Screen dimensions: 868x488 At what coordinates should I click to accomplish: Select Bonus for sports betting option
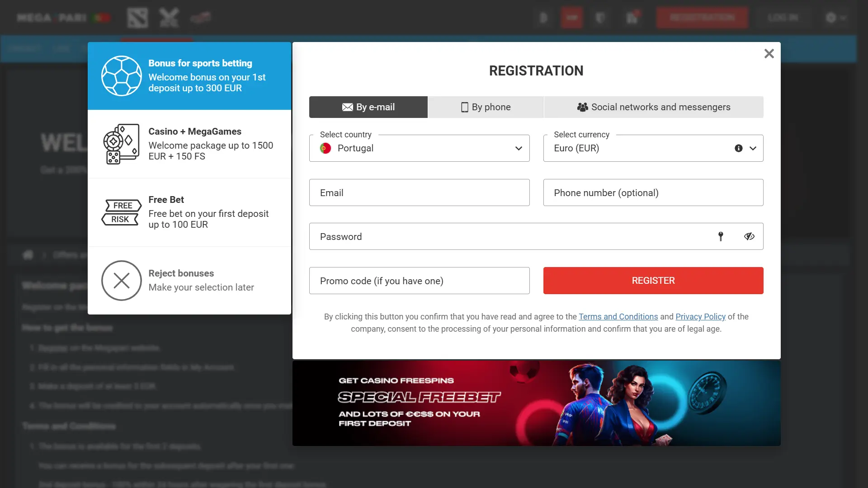coord(189,75)
